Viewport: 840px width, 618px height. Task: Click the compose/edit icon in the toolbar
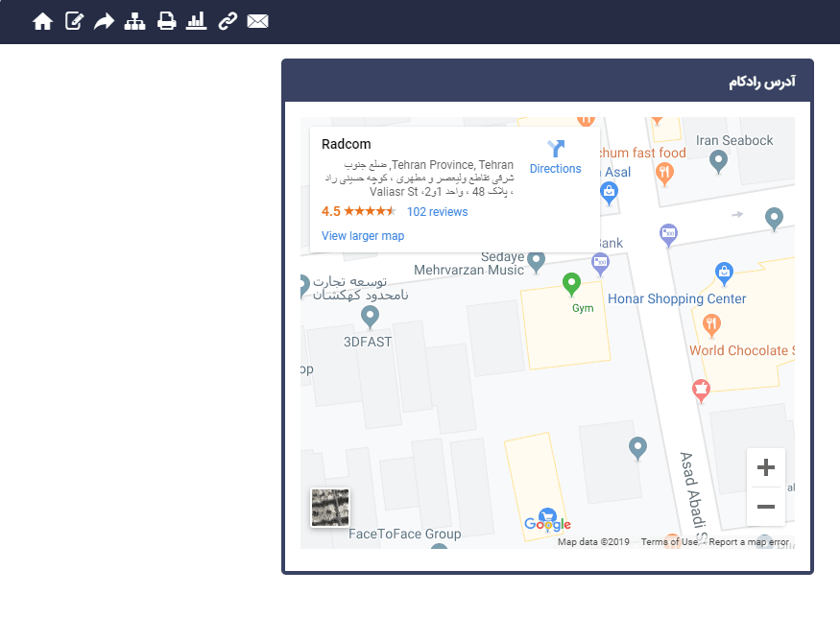73,20
